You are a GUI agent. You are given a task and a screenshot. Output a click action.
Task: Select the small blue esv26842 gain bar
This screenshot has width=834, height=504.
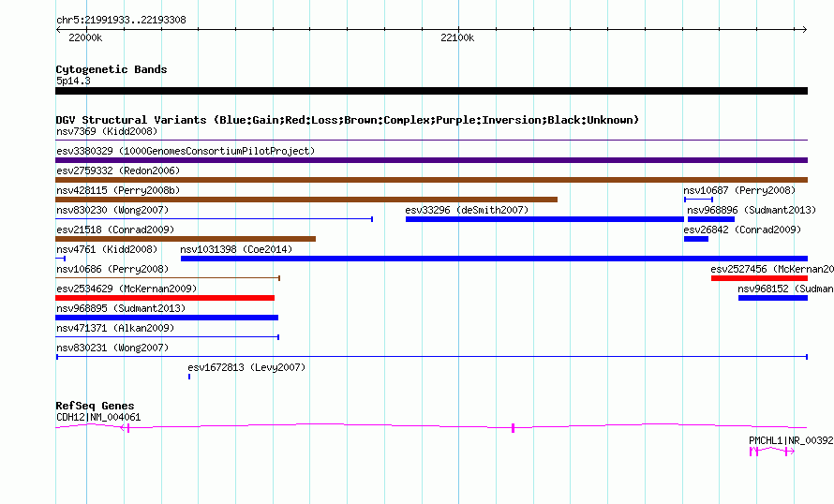click(x=696, y=239)
